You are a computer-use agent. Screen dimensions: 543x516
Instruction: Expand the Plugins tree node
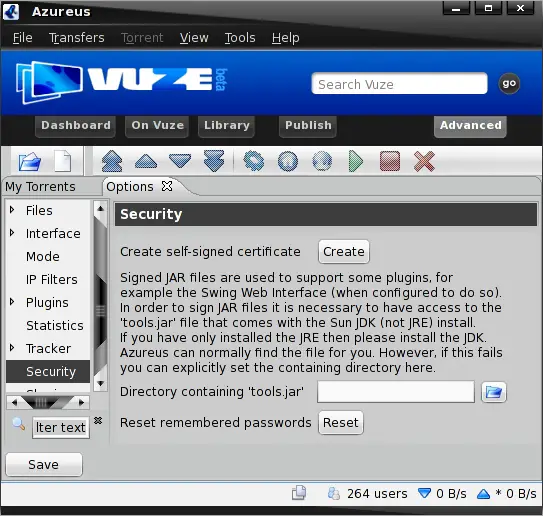12,302
